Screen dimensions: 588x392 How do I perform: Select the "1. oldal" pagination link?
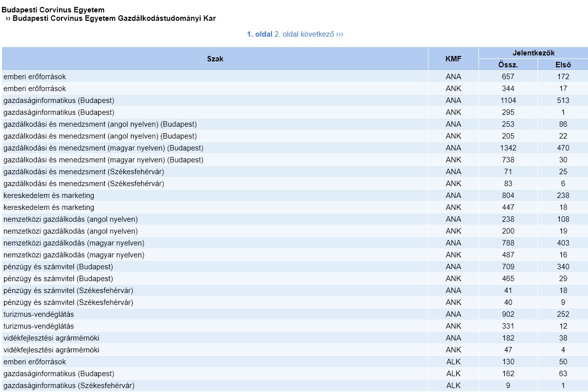tap(260, 34)
